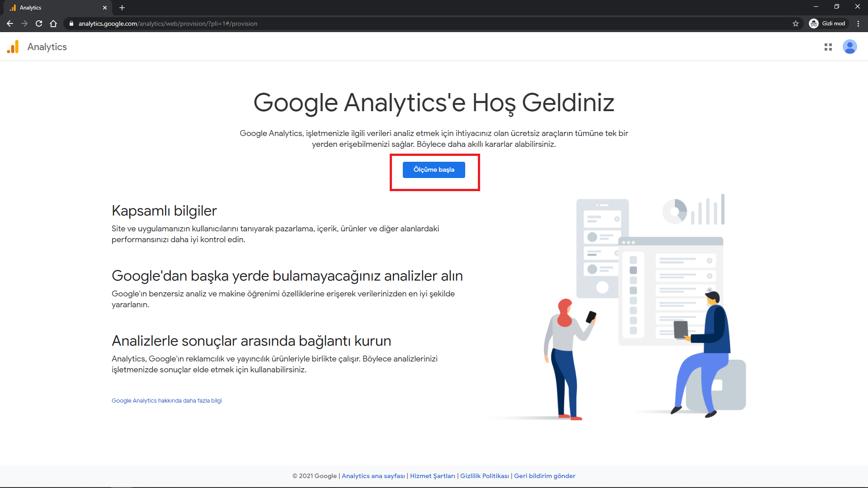Image resolution: width=868 pixels, height=488 pixels.
Task: Click the Kapsamlı bilgiler heading
Action: pyautogui.click(x=164, y=211)
